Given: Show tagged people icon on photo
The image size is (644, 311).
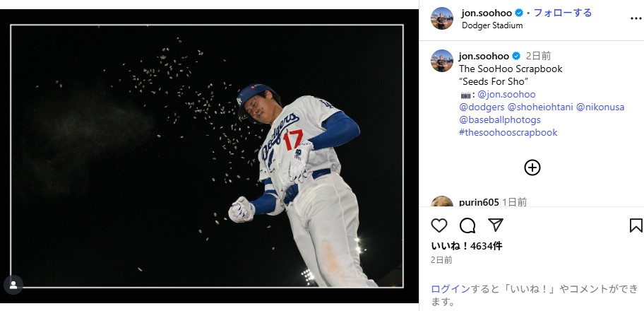Looking at the screenshot, I should click(x=13, y=284).
